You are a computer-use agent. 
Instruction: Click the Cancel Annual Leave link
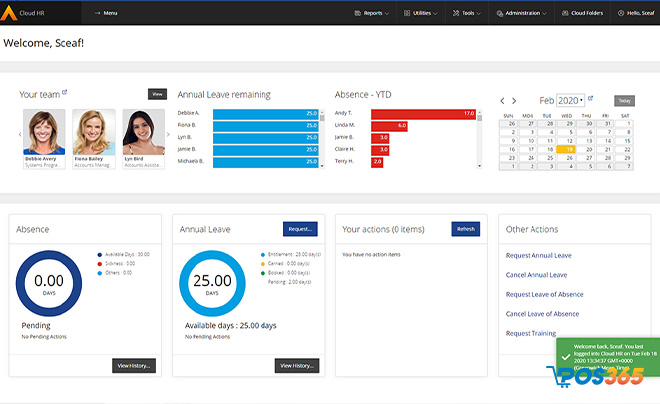tap(536, 275)
